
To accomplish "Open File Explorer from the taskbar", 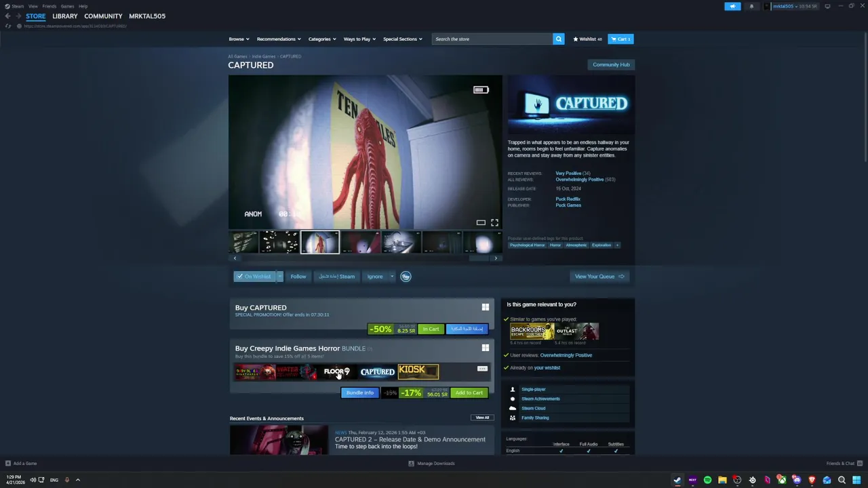I will [722, 480].
